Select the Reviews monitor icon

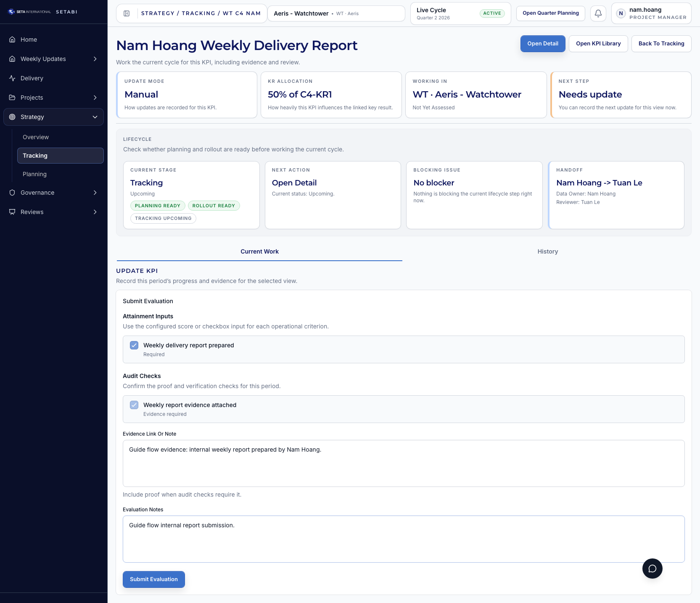11,212
